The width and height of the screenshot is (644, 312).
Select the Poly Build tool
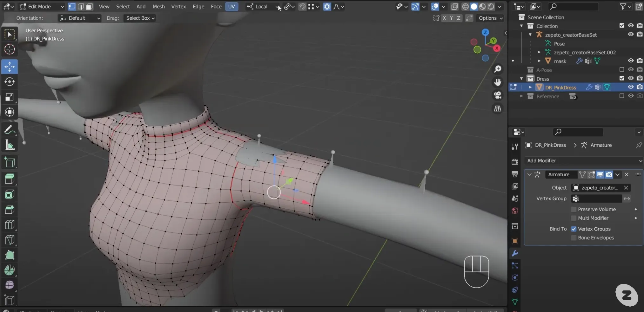(10, 255)
